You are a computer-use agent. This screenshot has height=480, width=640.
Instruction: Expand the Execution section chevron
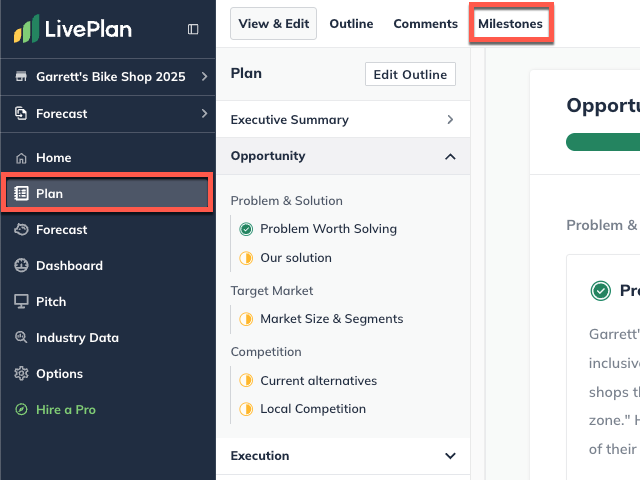point(450,456)
